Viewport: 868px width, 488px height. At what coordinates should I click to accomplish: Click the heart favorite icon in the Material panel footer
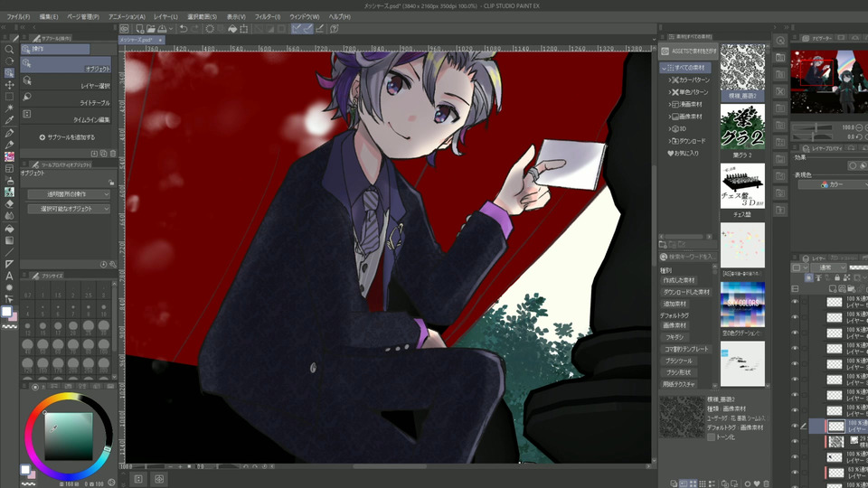tap(757, 483)
